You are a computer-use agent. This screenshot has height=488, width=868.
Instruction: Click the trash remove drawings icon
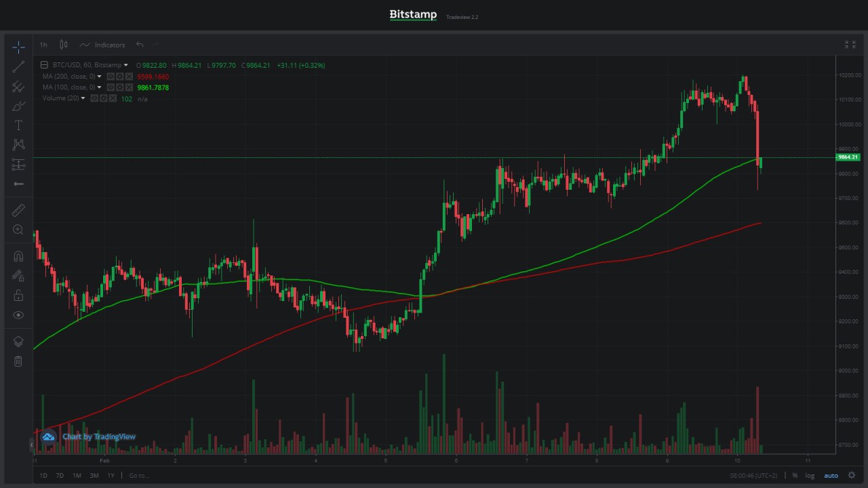pos(18,361)
